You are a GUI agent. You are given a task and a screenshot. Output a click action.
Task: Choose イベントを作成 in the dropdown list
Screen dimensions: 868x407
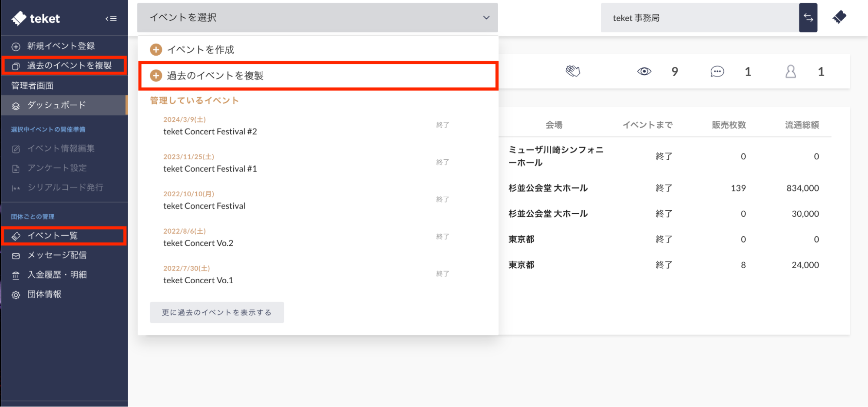[318, 50]
